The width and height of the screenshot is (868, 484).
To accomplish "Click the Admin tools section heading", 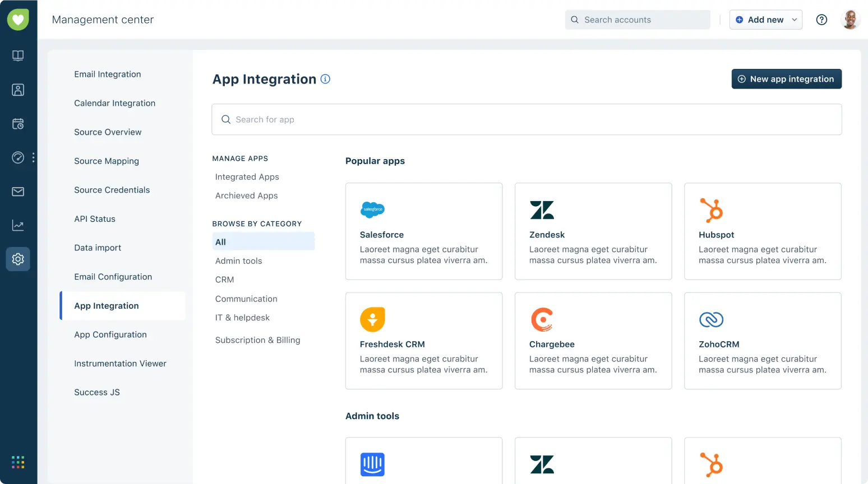I will [372, 416].
